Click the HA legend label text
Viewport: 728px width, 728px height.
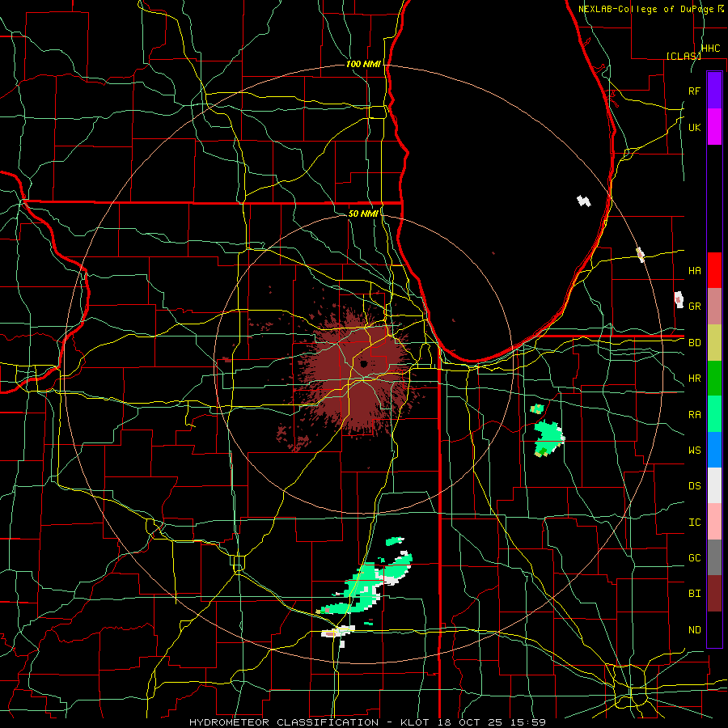[695, 270]
